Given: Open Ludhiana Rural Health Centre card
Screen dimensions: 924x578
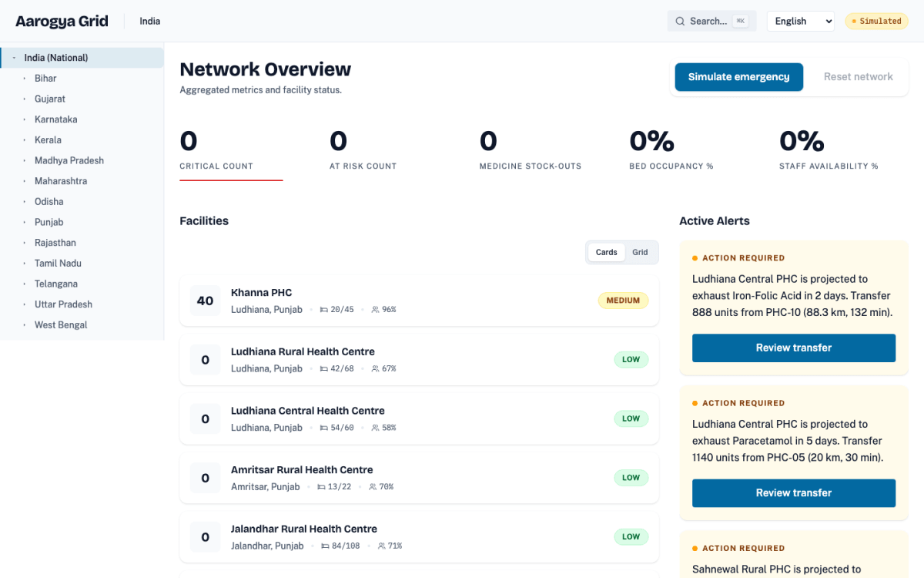Looking at the screenshot, I should click(420, 360).
